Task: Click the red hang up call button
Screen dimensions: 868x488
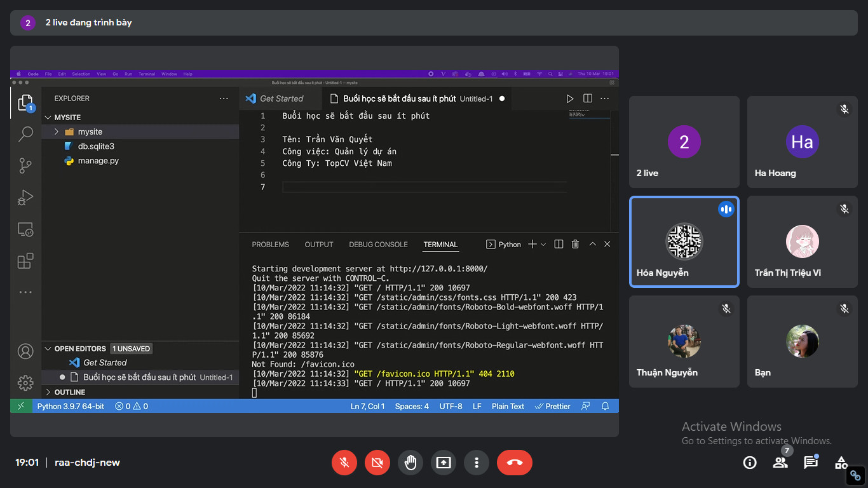Action: 514,463
